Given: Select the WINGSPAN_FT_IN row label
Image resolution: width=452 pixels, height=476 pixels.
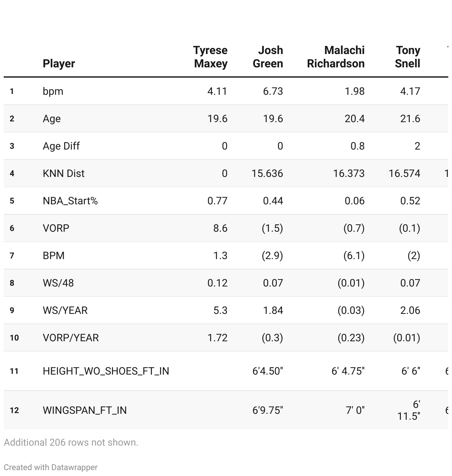Looking at the screenshot, I should 85,410.
